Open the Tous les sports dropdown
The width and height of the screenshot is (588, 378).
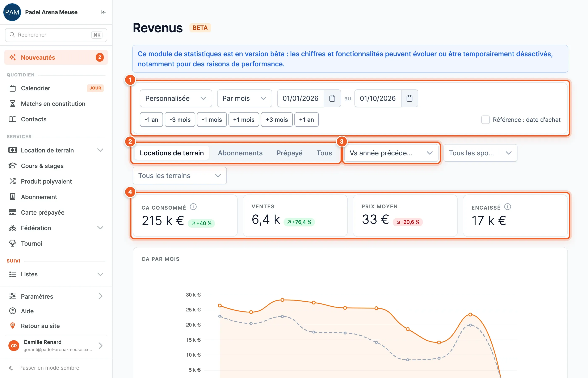point(480,153)
